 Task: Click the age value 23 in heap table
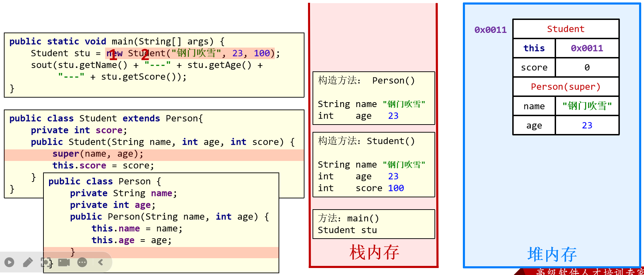point(587,125)
